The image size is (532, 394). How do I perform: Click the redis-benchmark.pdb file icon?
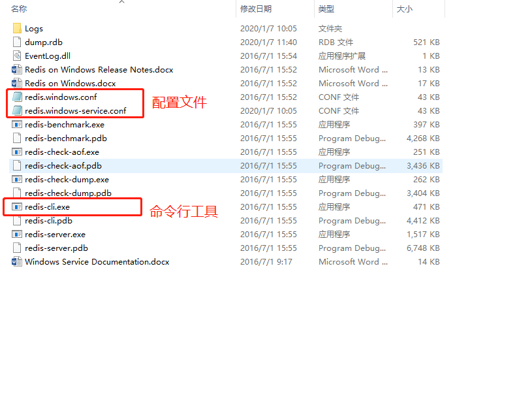pyautogui.click(x=17, y=139)
